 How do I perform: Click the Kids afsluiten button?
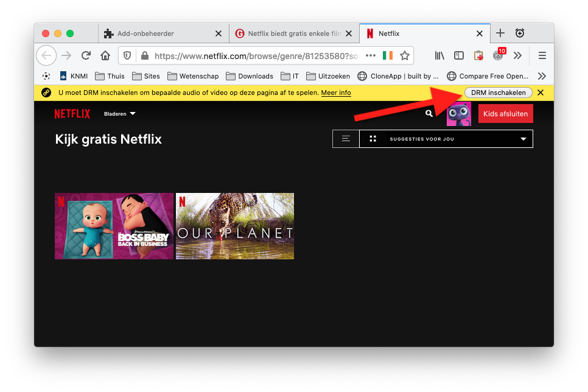505,114
